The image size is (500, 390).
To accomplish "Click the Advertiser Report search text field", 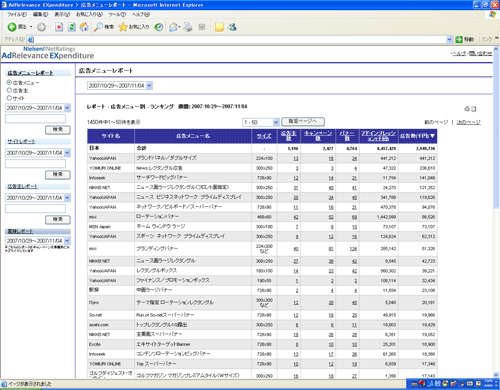I will 35,209.
